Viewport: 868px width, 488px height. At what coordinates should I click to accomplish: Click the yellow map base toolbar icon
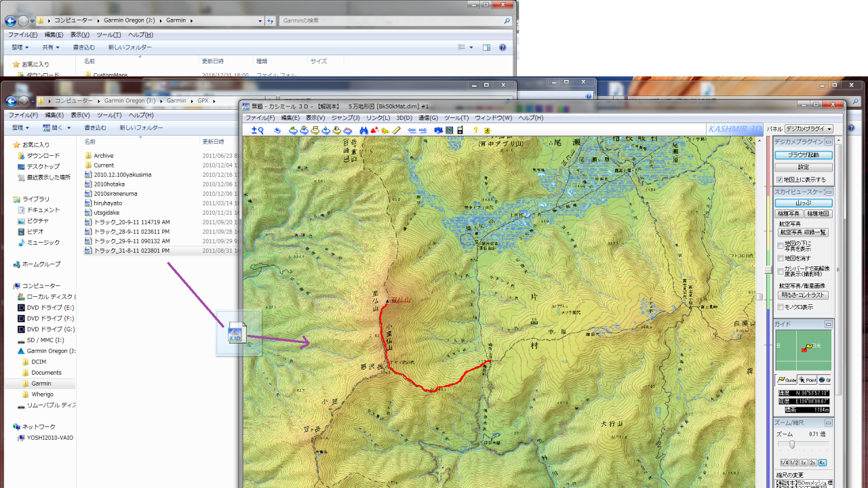tap(315, 130)
